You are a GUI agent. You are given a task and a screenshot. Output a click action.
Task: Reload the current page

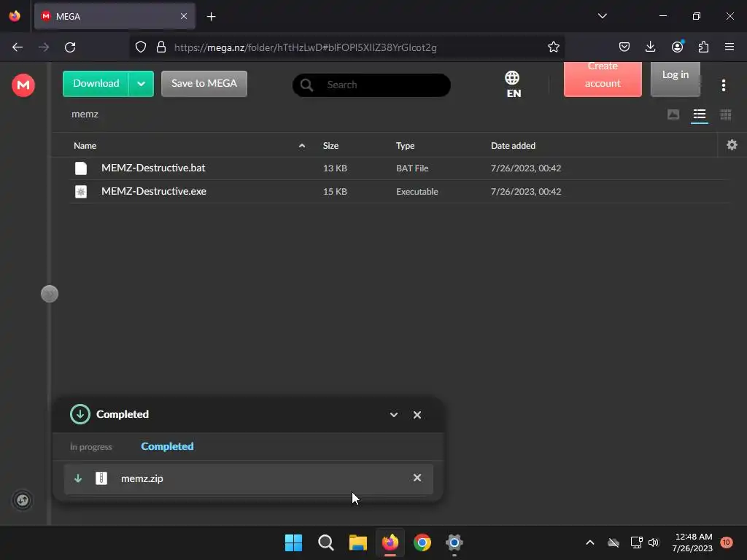click(x=70, y=47)
